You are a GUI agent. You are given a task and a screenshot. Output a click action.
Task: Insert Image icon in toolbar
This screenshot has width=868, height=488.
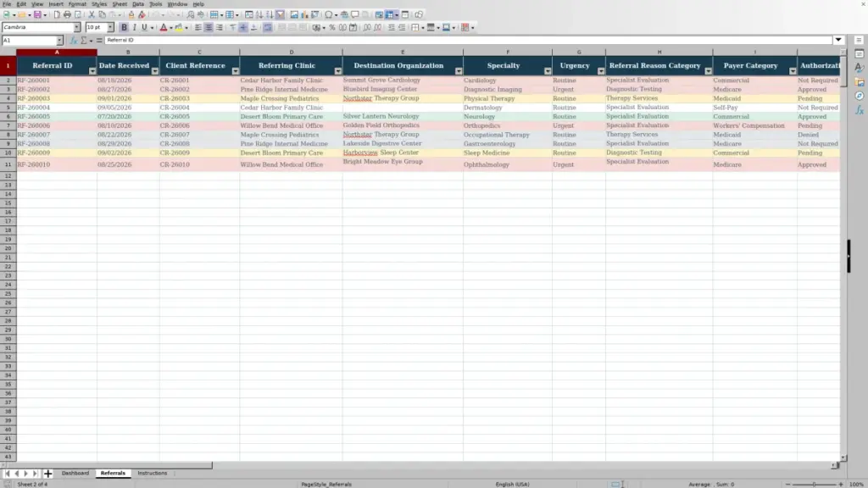pos(294,15)
